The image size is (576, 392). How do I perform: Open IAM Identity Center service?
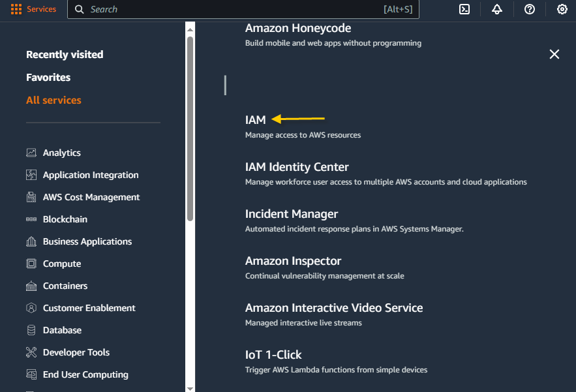point(297,167)
